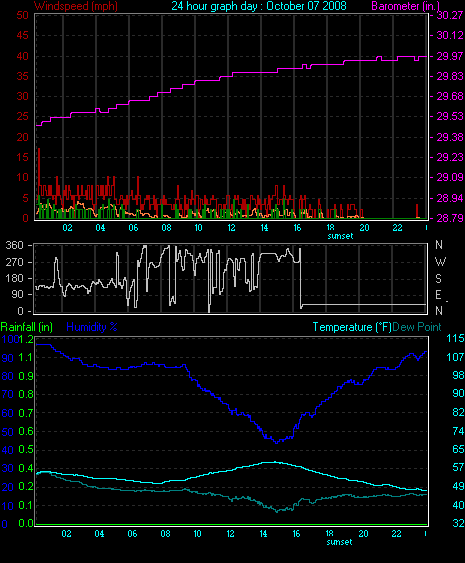Click the 'Humidity %' legend label
This screenshot has height=563, width=465.
(92, 327)
